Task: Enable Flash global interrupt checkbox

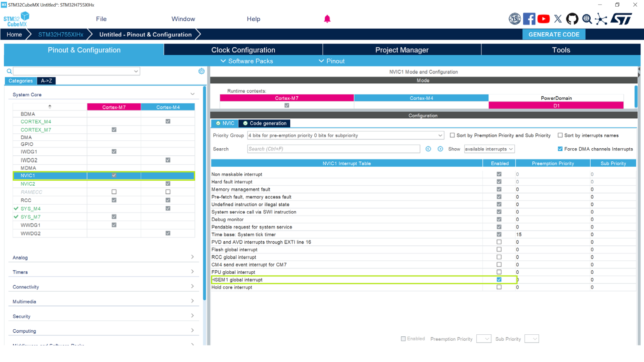Action: [499, 250]
